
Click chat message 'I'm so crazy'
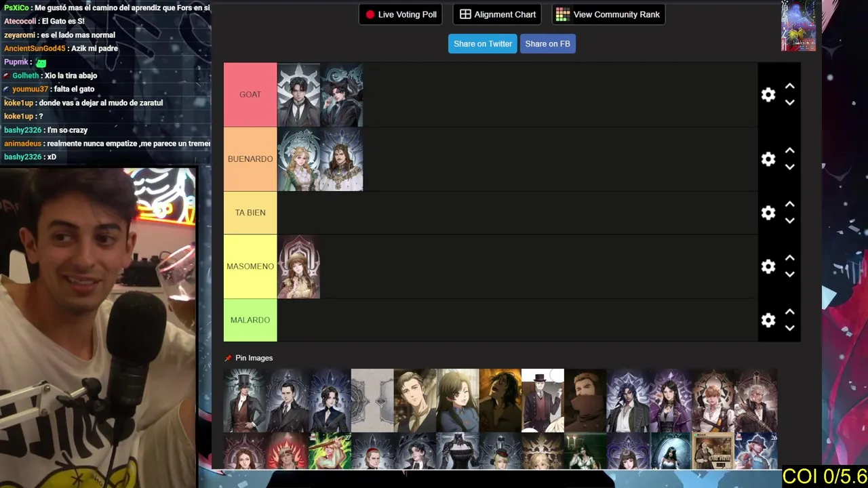(x=68, y=129)
